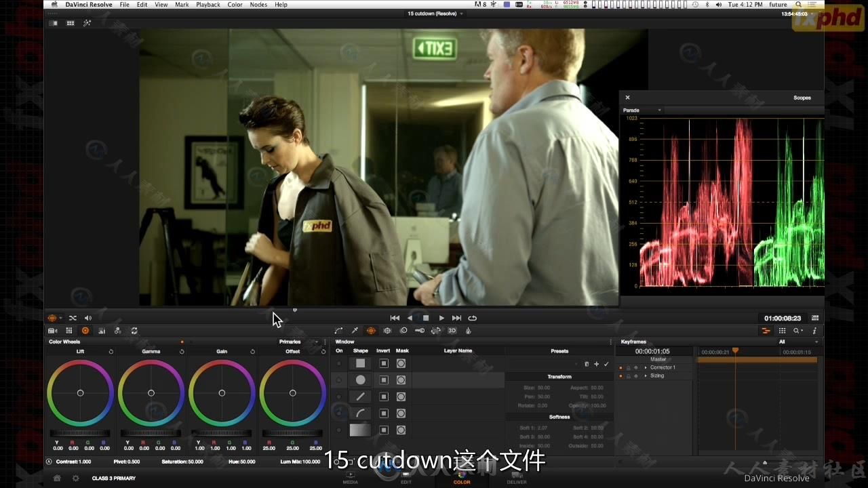Enable the linear window On toggle
Image resolution: width=868 pixels, height=488 pixels.
[x=339, y=396]
